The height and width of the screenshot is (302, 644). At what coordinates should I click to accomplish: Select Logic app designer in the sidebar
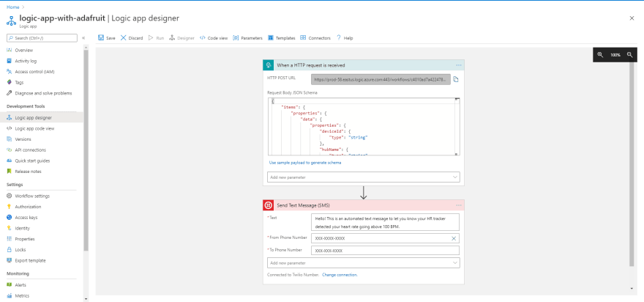click(42, 118)
